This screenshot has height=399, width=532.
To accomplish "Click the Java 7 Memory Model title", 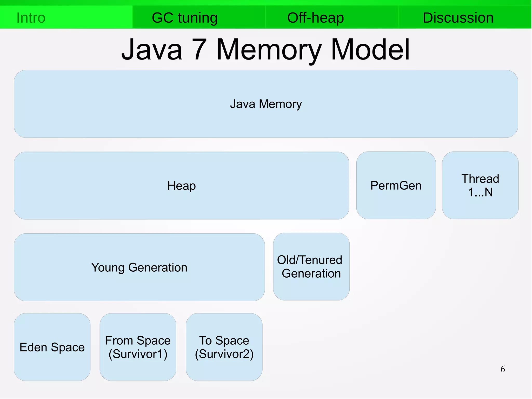I will [265, 49].
